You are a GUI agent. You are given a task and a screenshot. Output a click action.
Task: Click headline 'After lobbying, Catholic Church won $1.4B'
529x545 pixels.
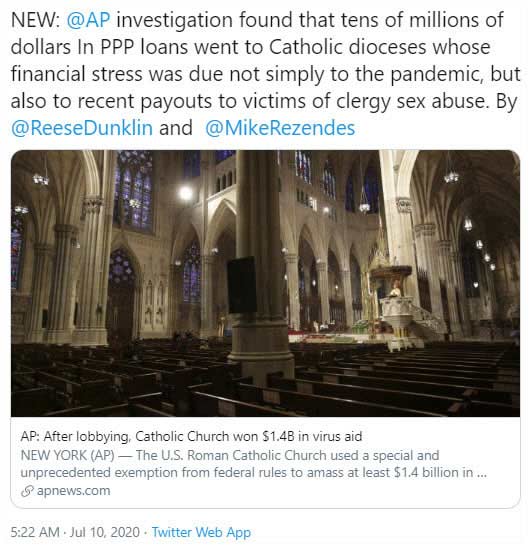(x=191, y=436)
